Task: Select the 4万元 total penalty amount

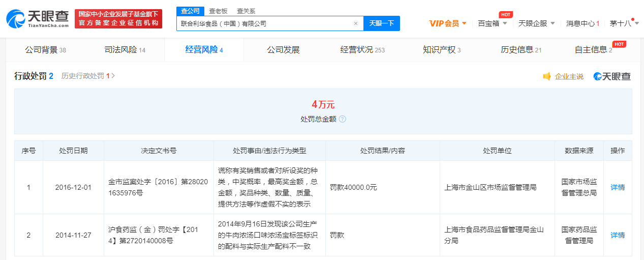Action: [x=323, y=105]
